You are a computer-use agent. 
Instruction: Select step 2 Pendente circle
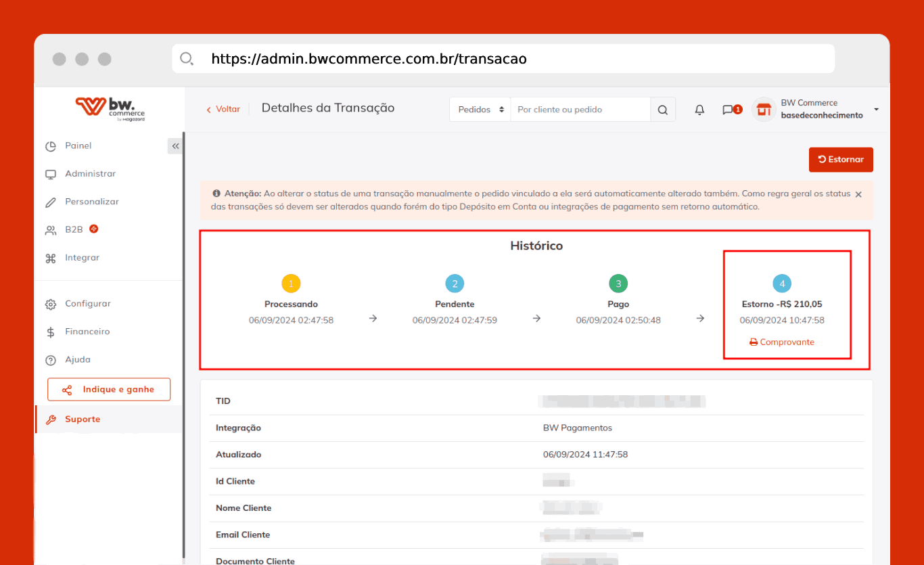(x=455, y=284)
